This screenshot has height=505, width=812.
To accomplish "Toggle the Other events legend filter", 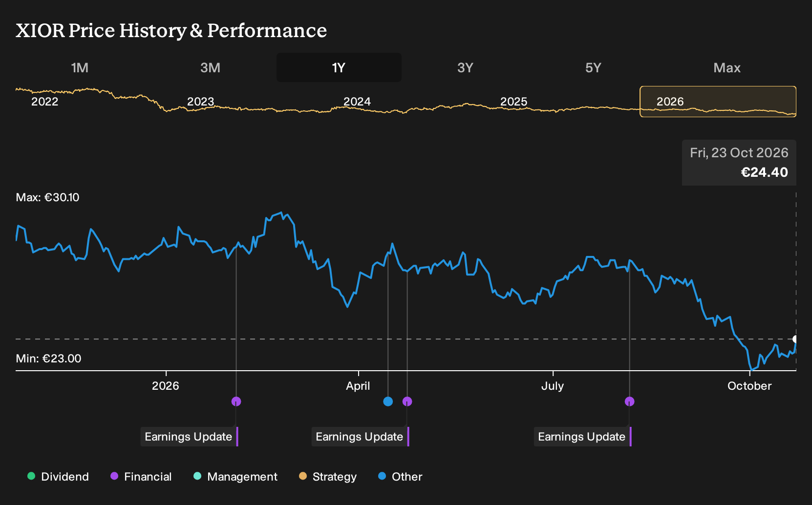I will 400,476.
